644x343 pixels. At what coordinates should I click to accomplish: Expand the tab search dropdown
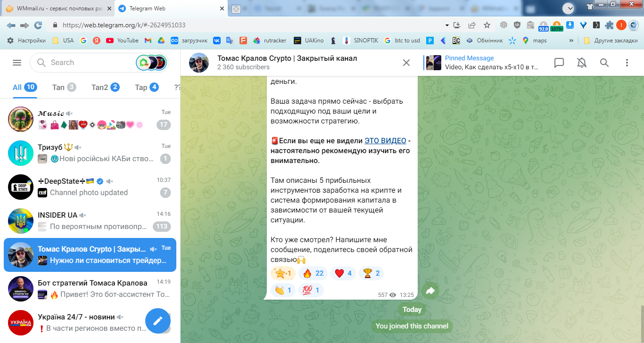(569, 8)
